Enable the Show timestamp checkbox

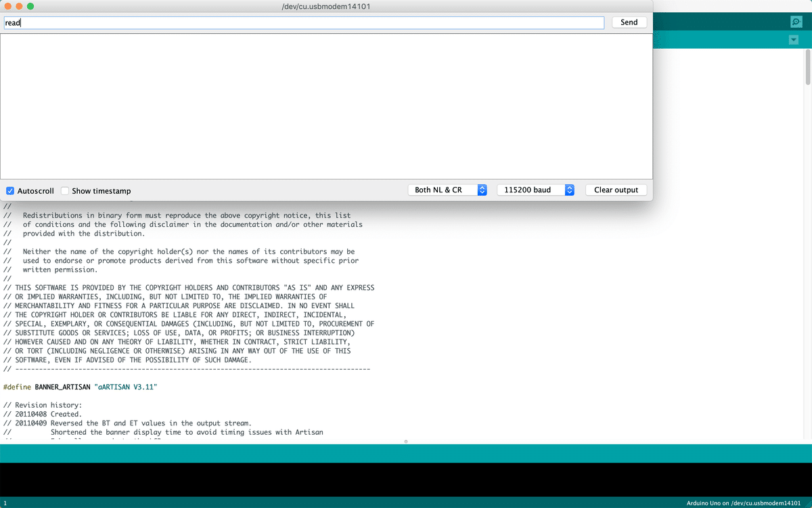click(x=65, y=191)
